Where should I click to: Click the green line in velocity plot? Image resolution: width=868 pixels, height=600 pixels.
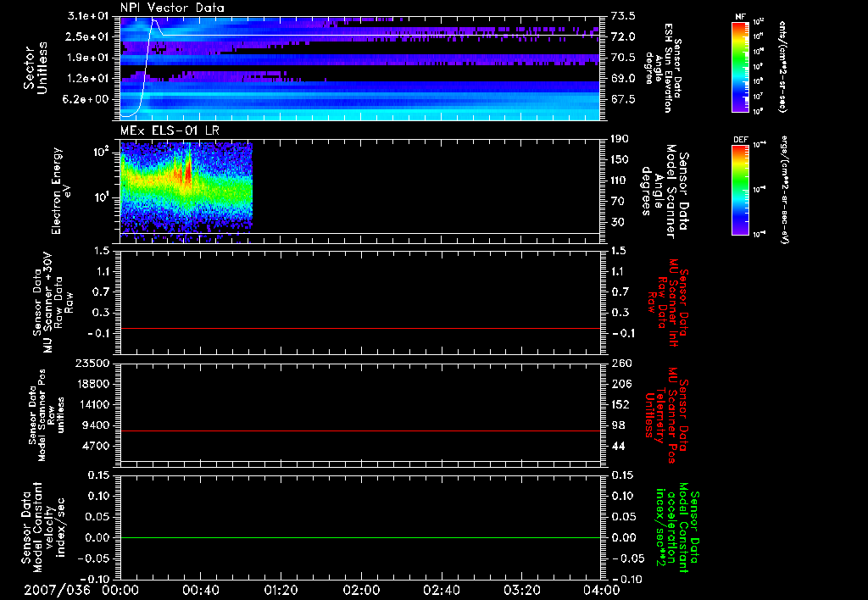pos(360,537)
